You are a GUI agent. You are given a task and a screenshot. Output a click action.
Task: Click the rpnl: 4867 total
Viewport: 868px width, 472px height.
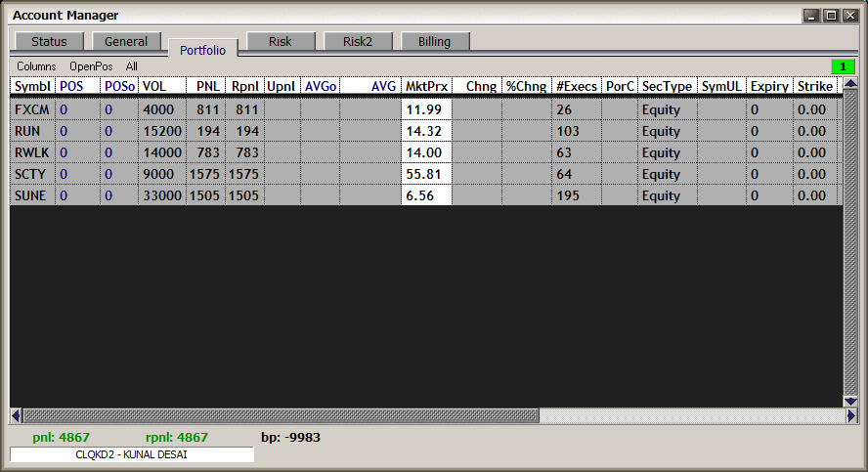[177, 438]
